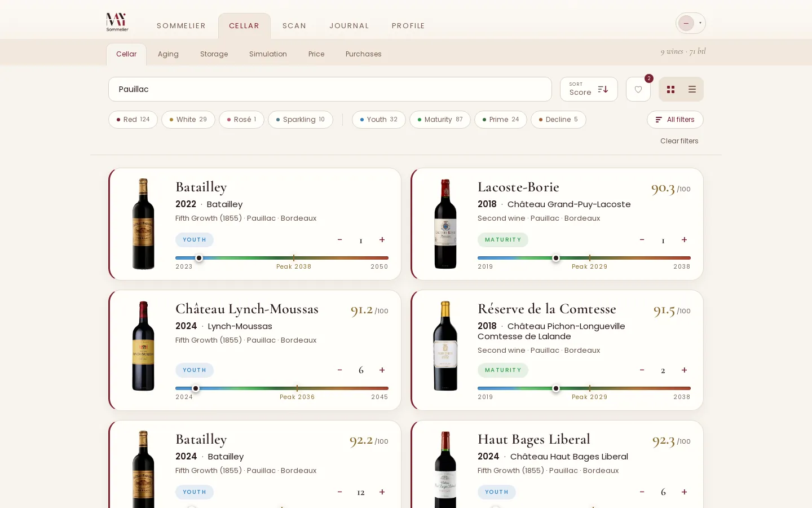Increase bottle count for Batailley 2022
The height and width of the screenshot is (508, 812).
click(382, 240)
